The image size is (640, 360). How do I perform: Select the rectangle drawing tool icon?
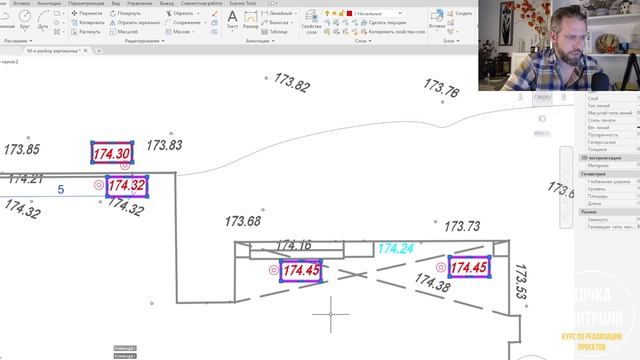point(57,13)
